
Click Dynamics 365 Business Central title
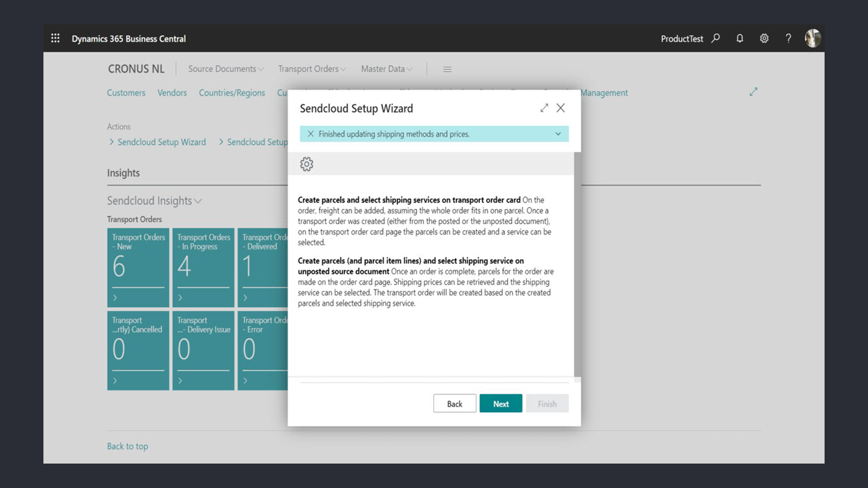[x=129, y=39]
